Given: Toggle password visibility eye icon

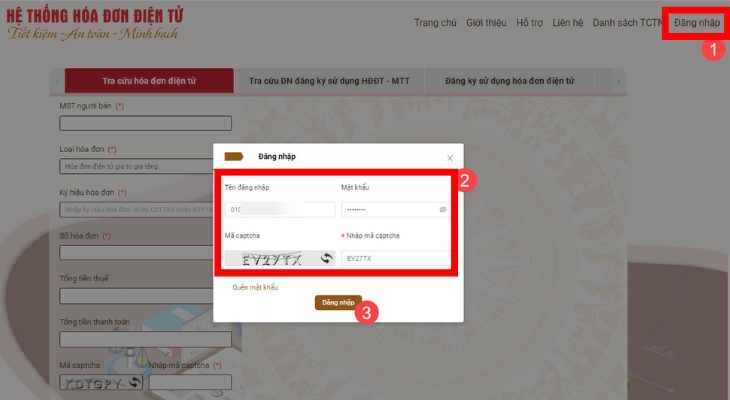Looking at the screenshot, I should pos(442,210).
